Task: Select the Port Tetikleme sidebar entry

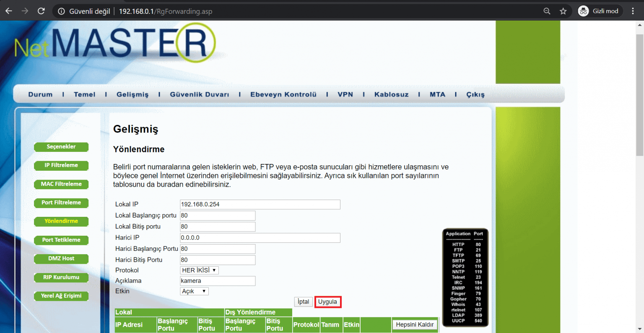Action: pyautogui.click(x=61, y=240)
